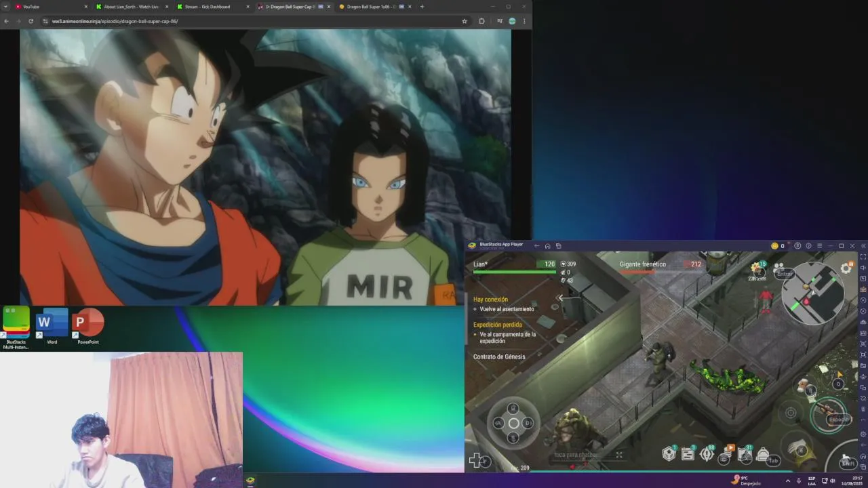Open BlueStacks account icon
The width and height of the screenshot is (868, 488).
coord(797,246)
